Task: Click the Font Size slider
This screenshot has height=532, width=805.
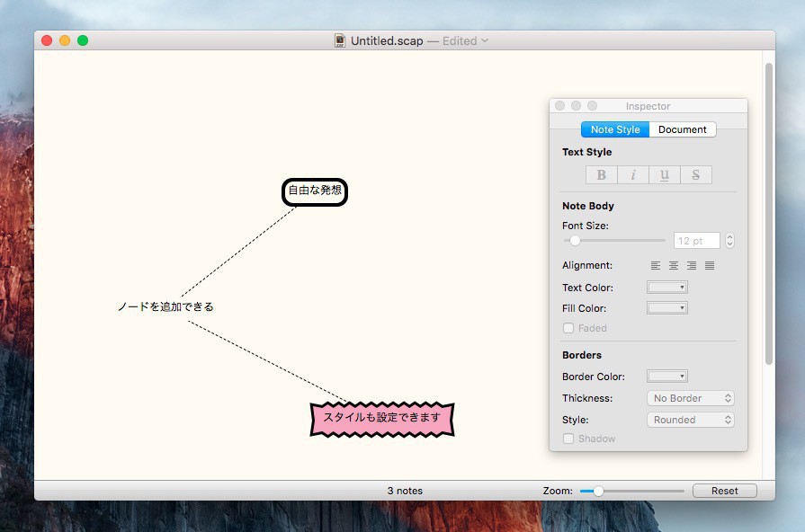Action: coord(615,241)
